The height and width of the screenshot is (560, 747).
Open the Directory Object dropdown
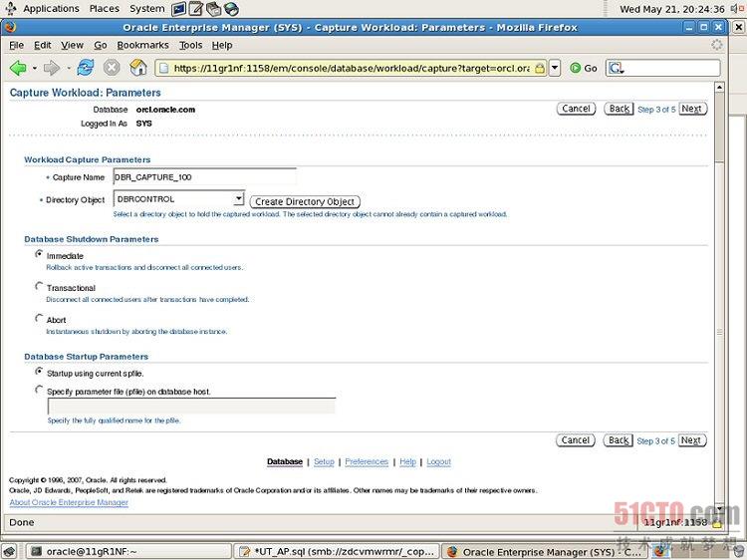pyautogui.click(x=238, y=199)
